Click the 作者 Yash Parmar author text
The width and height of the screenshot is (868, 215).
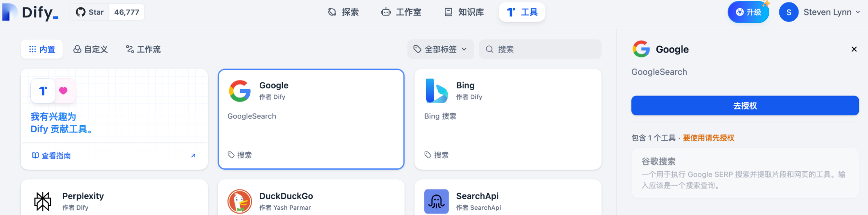[x=285, y=208]
